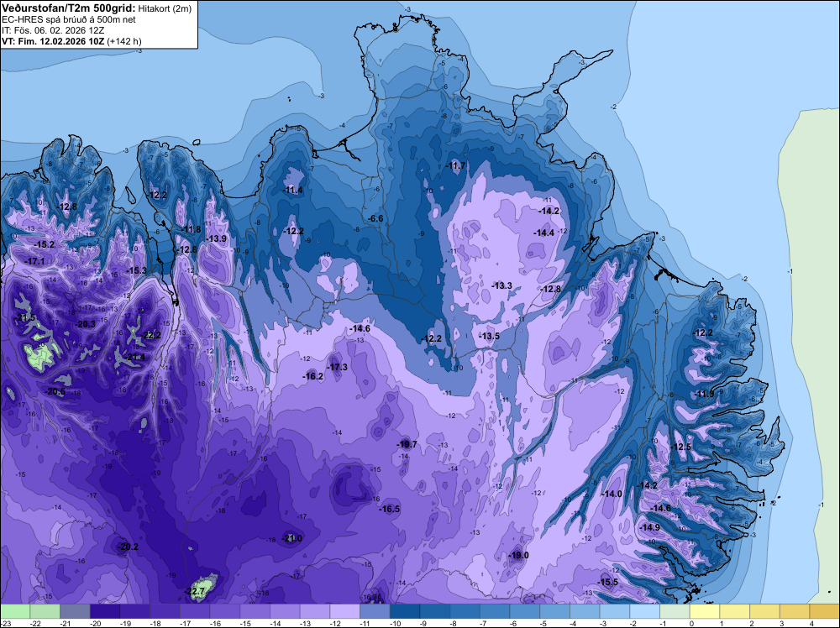Click the -10 dark blue legend swatch
840x628 pixels.
[405, 611]
